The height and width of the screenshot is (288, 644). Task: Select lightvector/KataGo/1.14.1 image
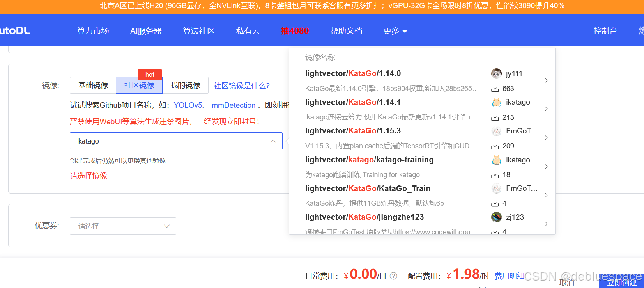coord(353,102)
